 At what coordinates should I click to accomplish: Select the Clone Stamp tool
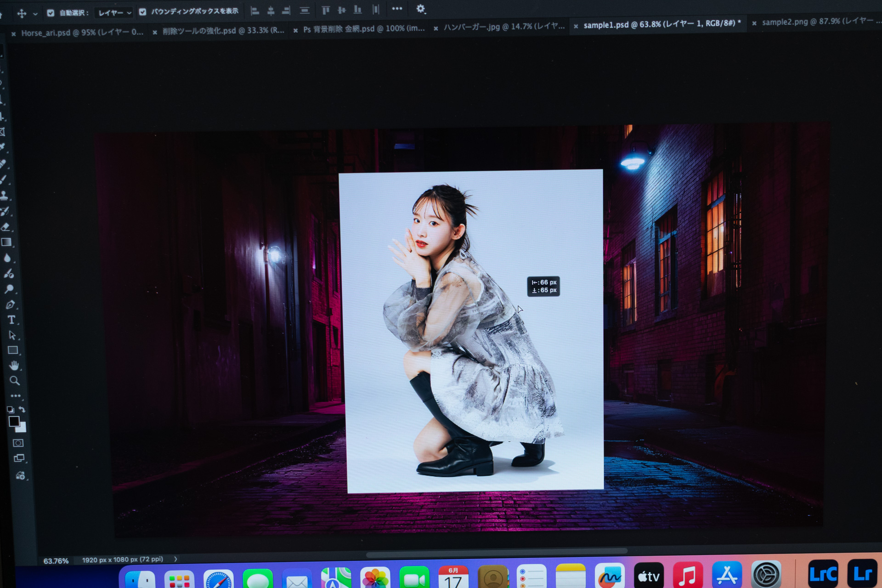4,195
